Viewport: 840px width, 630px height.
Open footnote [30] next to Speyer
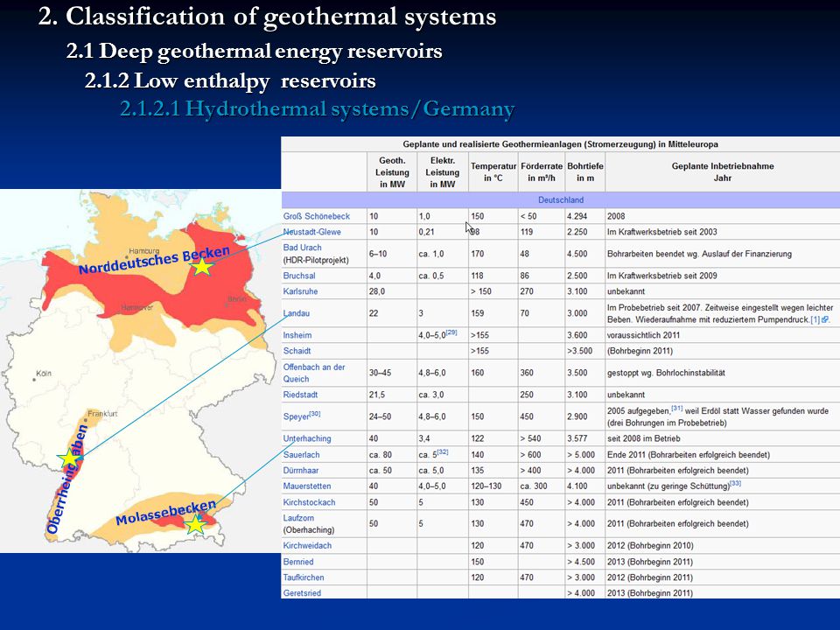click(x=315, y=414)
